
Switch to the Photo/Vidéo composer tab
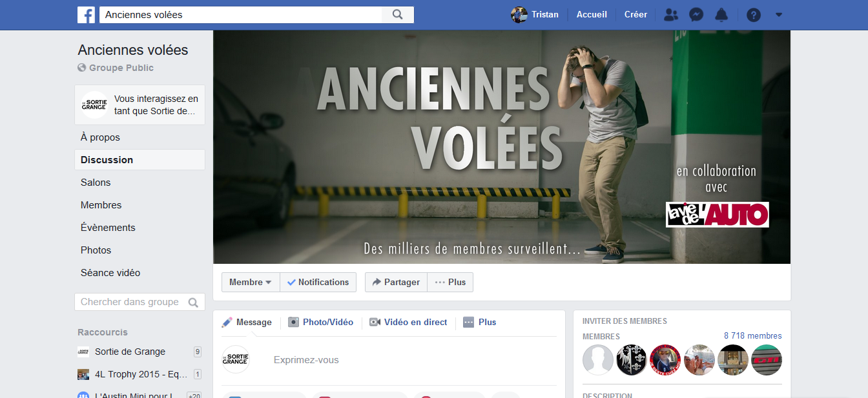[321, 323]
